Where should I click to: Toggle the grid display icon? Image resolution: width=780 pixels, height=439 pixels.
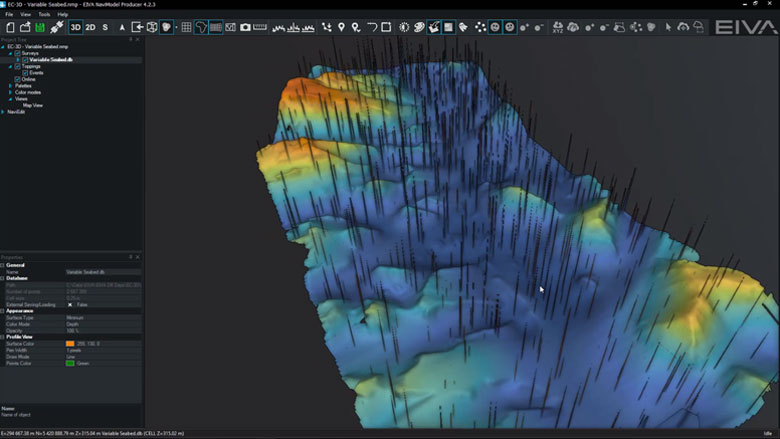click(186, 27)
